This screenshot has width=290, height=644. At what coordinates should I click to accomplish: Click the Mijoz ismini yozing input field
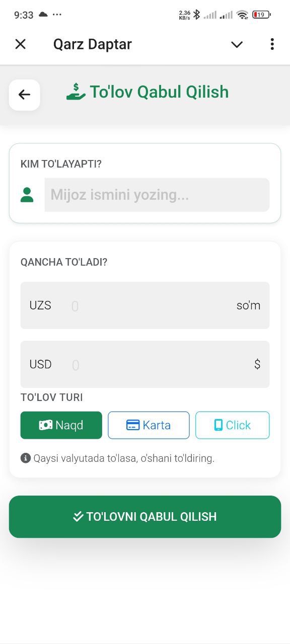tap(157, 195)
